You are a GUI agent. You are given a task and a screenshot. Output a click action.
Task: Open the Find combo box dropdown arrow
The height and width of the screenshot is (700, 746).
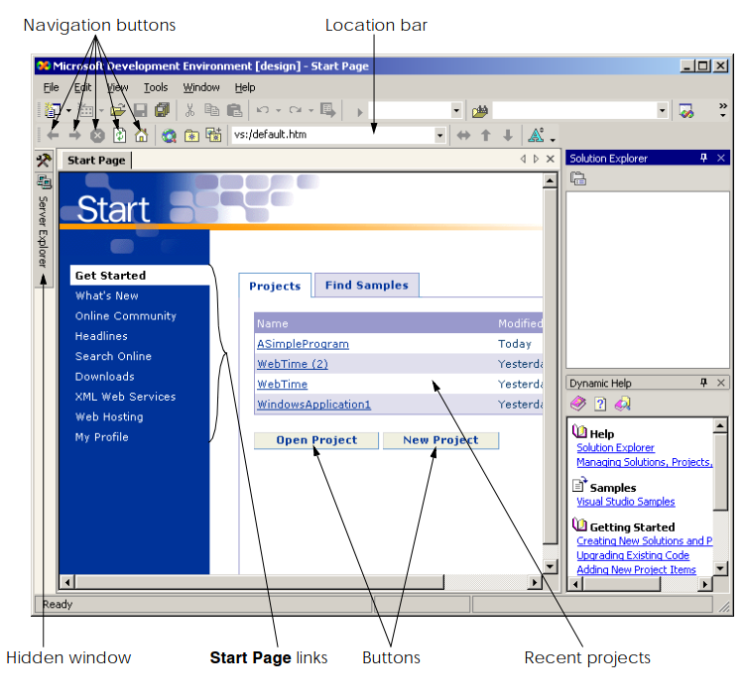pos(662,111)
